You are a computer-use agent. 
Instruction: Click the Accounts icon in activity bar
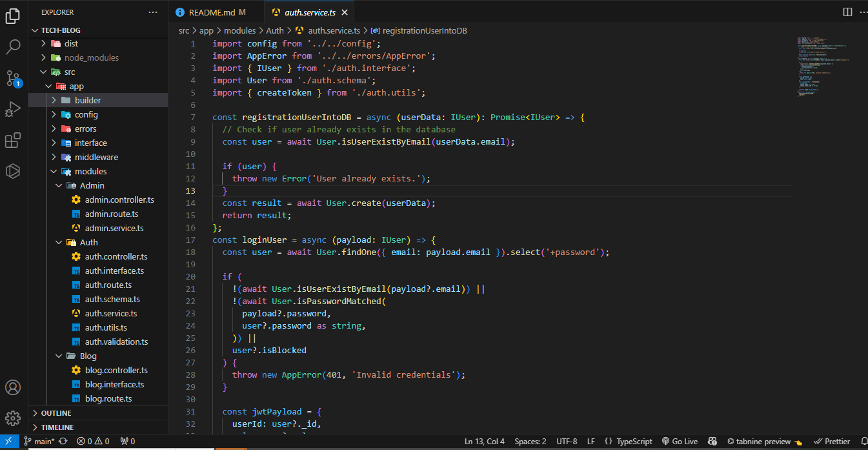click(x=14, y=387)
